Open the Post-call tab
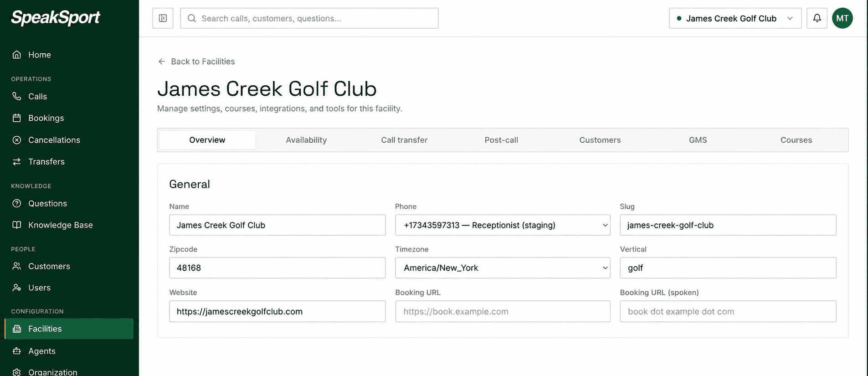The height and width of the screenshot is (376, 868). 501,140
